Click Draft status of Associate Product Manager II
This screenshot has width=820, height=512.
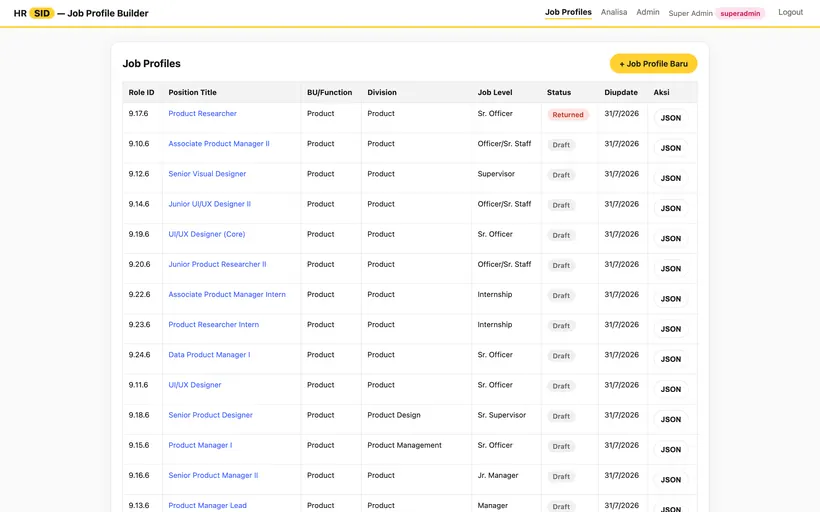coord(561,145)
